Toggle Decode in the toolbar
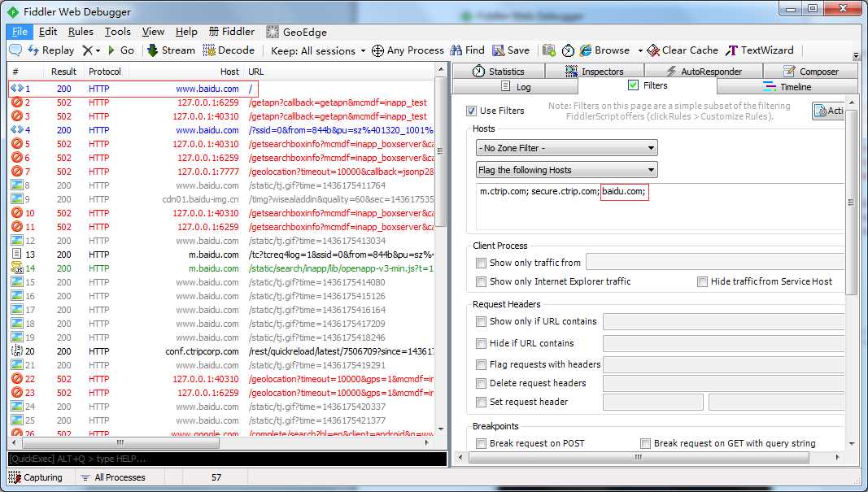The width and height of the screenshot is (868, 492). (x=229, y=50)
